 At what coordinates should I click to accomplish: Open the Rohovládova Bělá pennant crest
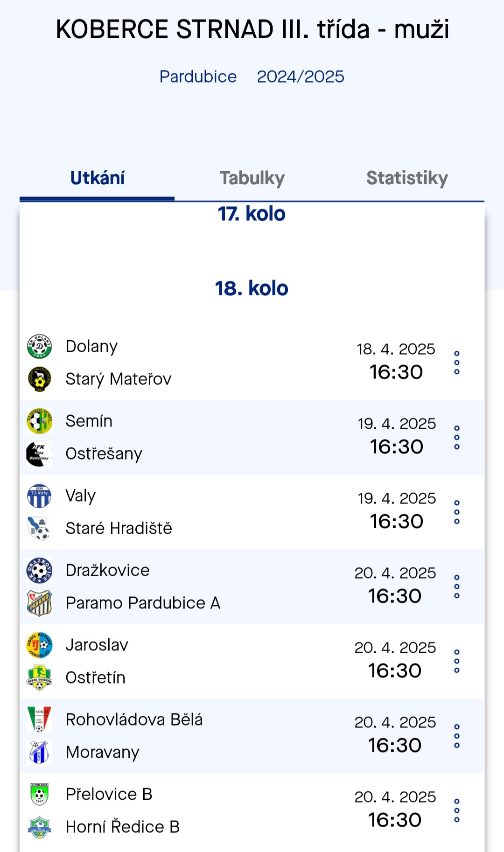pyautogui.click(x=39, y=720)
